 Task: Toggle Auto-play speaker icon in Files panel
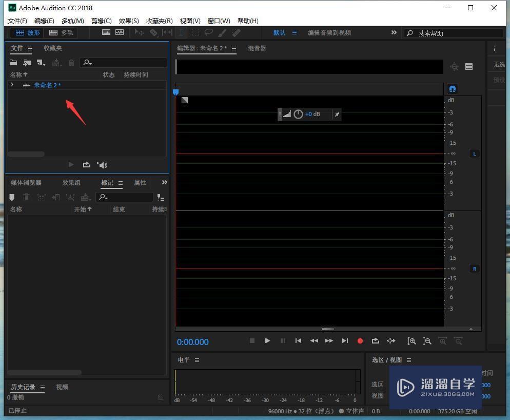pyautogui.click(x=102, y=165)
